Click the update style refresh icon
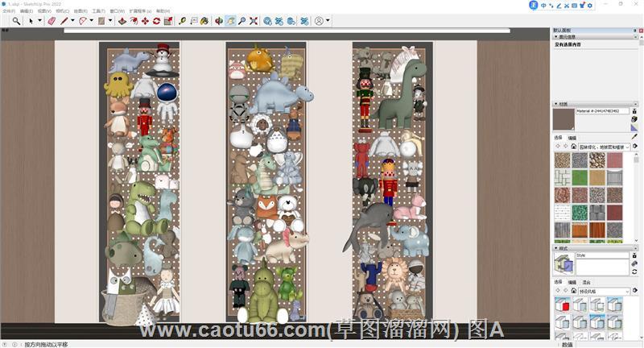The image size is (644, 348). pos(634,272)
